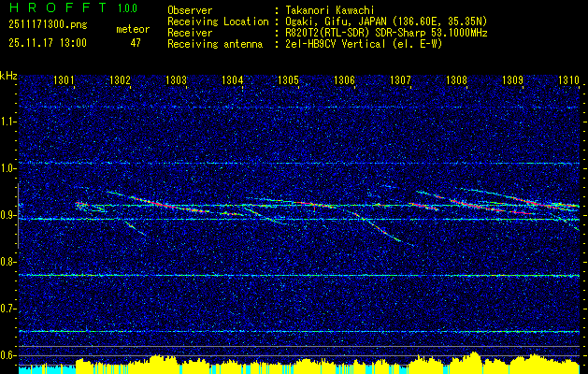Click observer name Takanori Kawachi
This screenshot has height=374, width=588.
click(330, 10)
